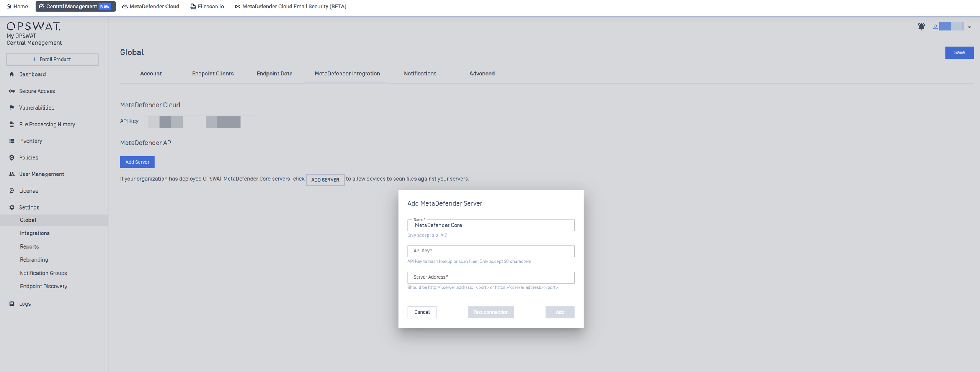Click the User Management people icon

(11, 174)
